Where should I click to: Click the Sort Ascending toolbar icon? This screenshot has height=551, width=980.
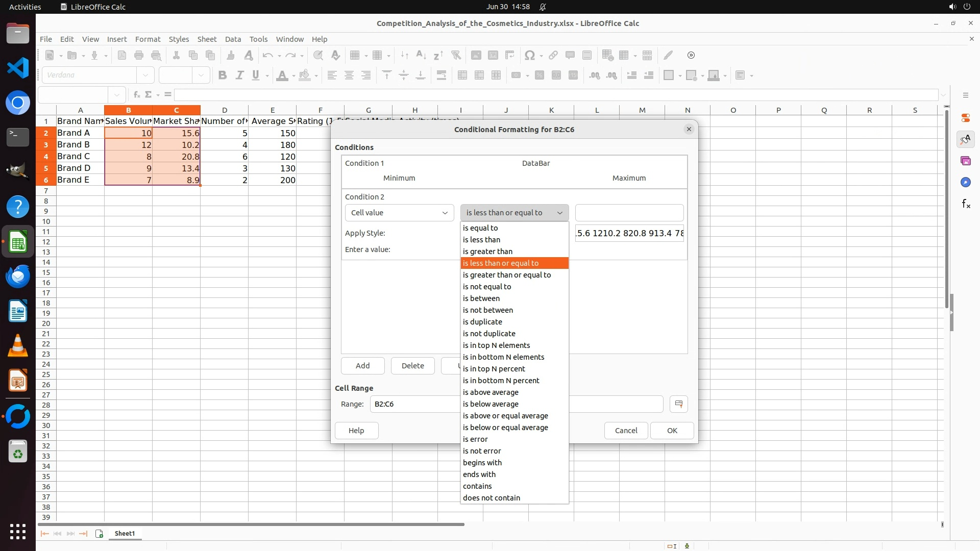coord(421,55)
